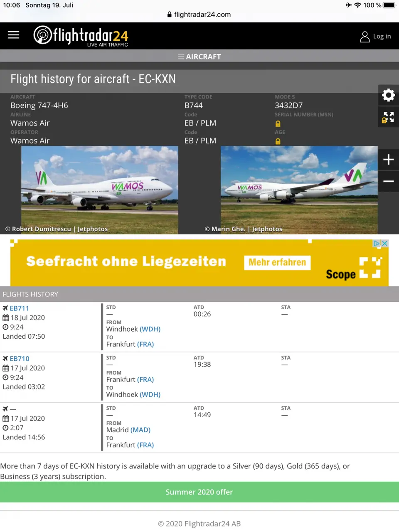Screen dimensions: 399x532
Task: Open Marin Ghe.'s Wamos photo
Action: (x=299, y=190)
